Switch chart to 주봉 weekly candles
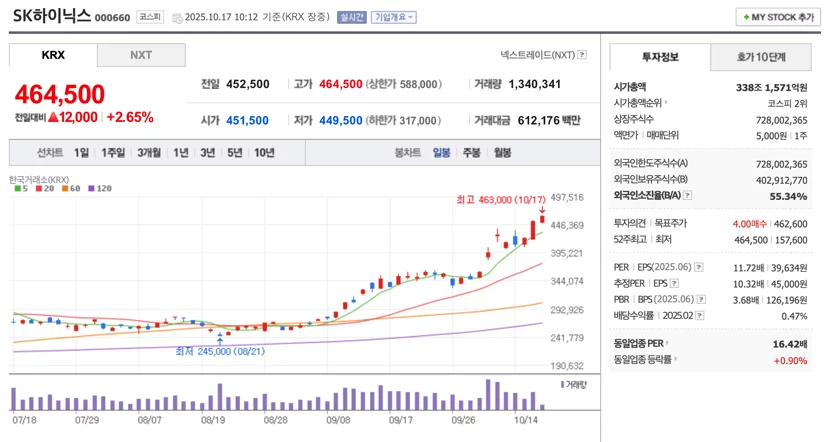 (471, 153)
